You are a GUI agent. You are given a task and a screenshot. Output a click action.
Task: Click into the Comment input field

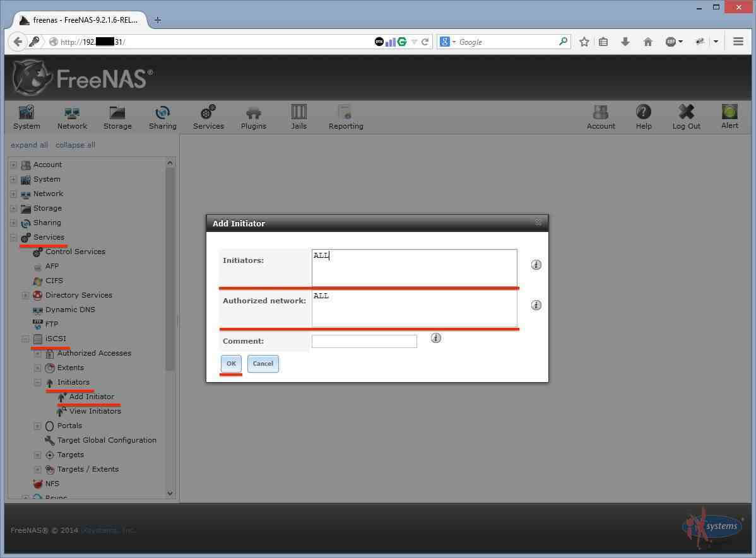tap(364, 341)
